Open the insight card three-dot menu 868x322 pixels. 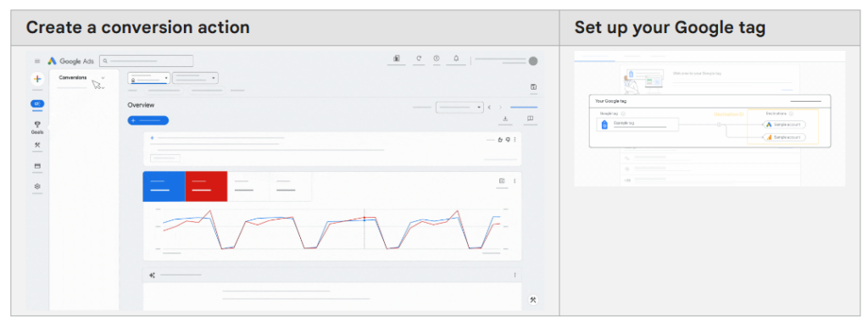point(515,140)
